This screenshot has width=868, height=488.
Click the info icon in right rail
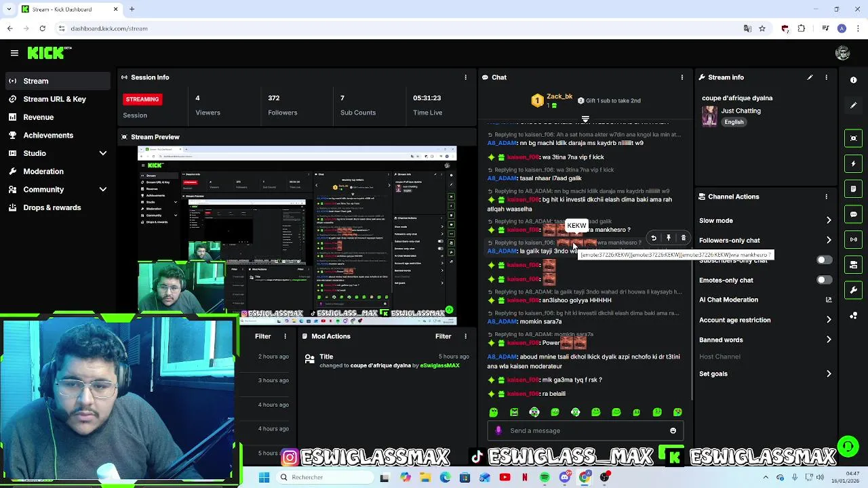click(853, 80)
